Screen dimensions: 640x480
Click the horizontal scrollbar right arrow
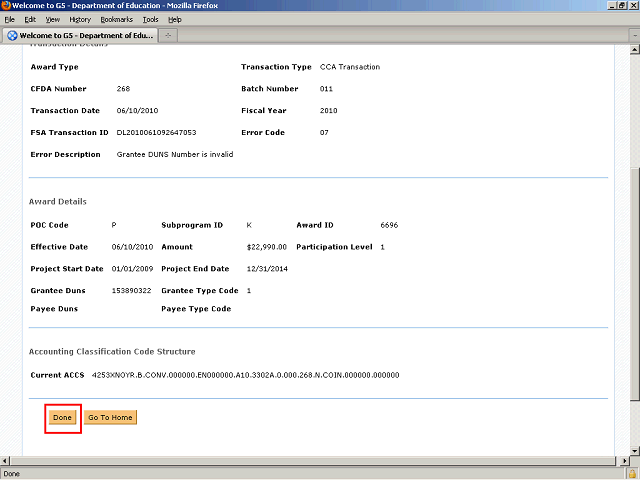(x=624, y=461)
